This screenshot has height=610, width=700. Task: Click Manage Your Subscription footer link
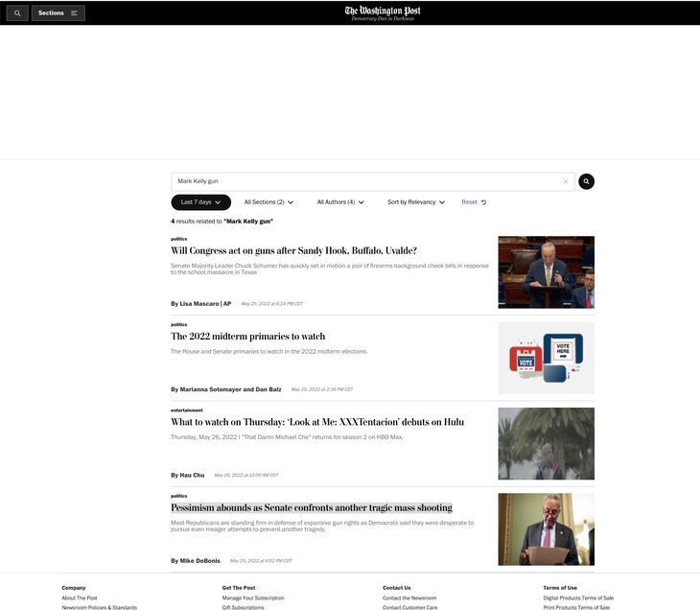point(253,598)
